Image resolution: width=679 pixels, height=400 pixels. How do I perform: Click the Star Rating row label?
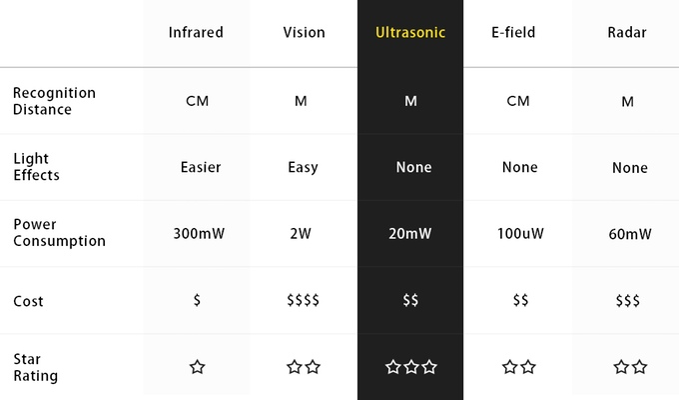pyautogui.click(x=35, y=367)
